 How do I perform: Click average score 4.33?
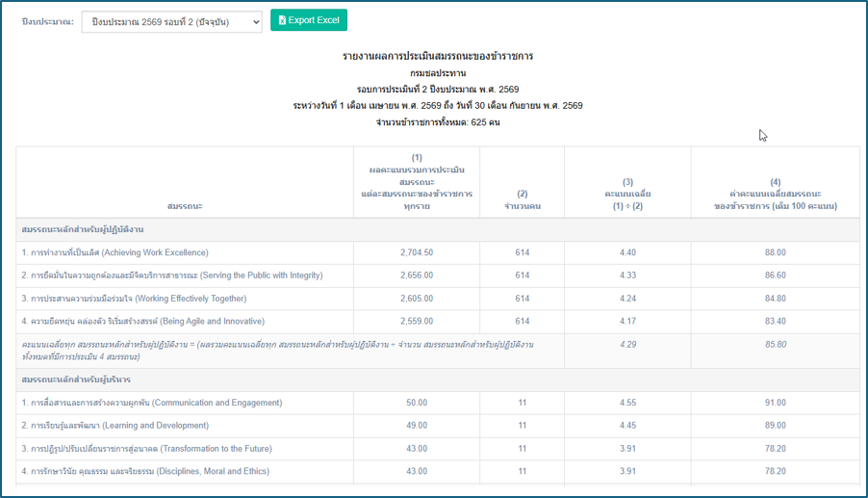click(627, 275)
